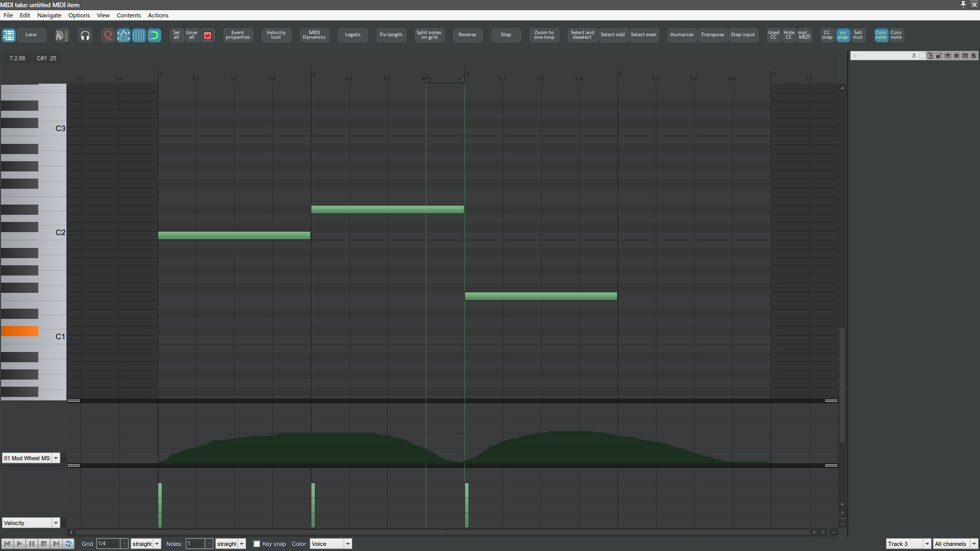
Task: Toggle the track 3 lock icon
Action: click(939, 56)
